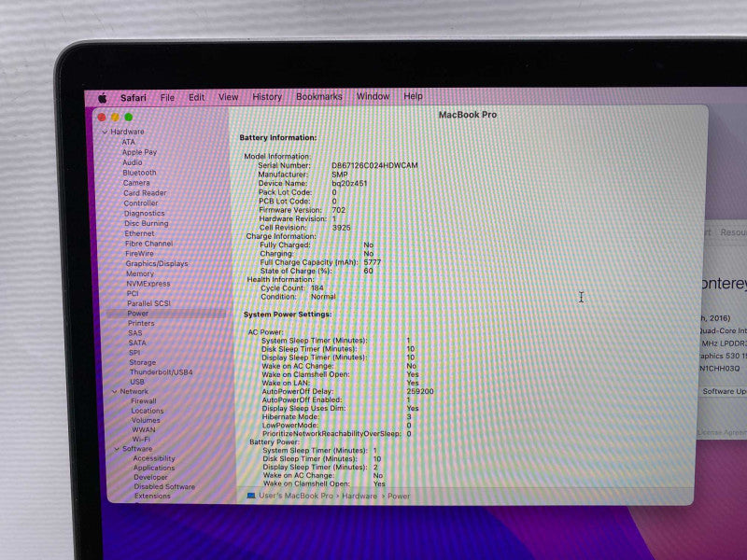Collapse the Hardware section

pyautogui.click(x=105, y=132)
